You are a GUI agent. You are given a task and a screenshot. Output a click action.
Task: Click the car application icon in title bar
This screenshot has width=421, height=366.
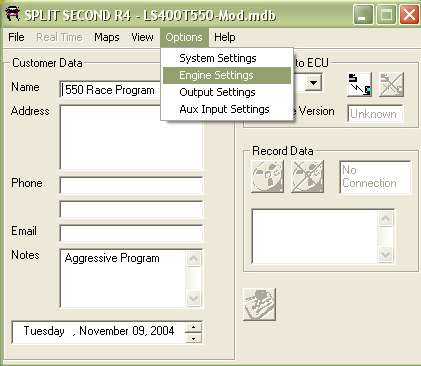(x=12, y=14)
